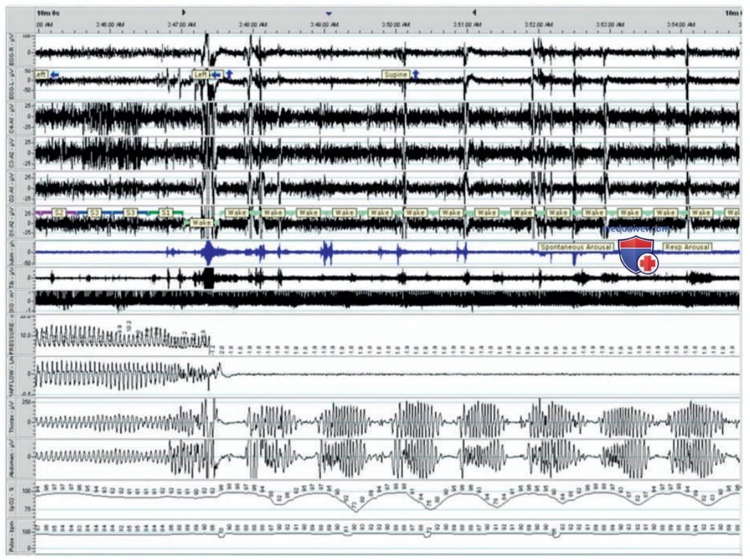This screenshot has width=750, height=560.
Task: Click the 3:53:00 AM time label
Action: (x=610, y=24)
